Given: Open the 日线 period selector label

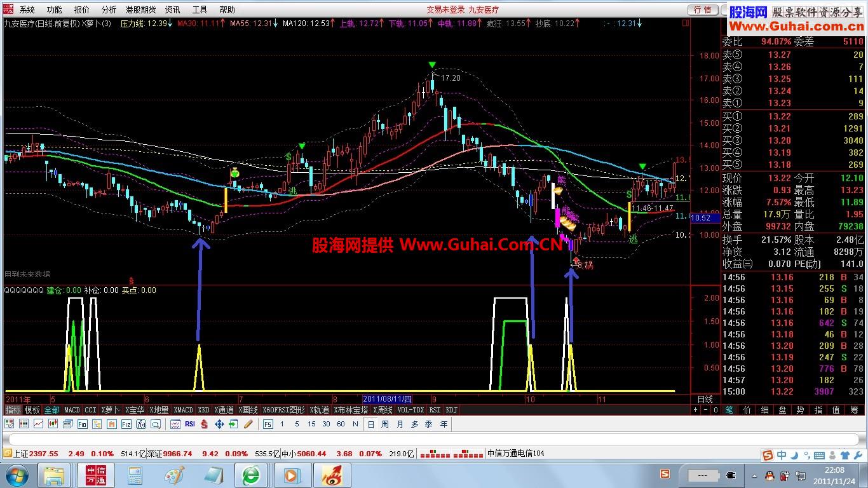Looking at the screenshot, I should click(x=705, y=399).
